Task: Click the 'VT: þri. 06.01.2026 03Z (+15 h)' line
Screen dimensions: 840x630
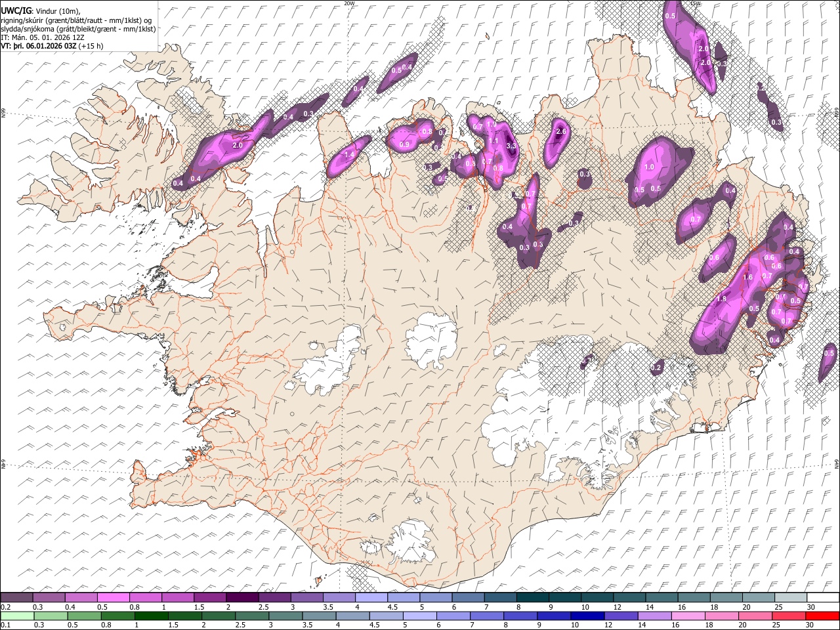Action: pos(52,47)
